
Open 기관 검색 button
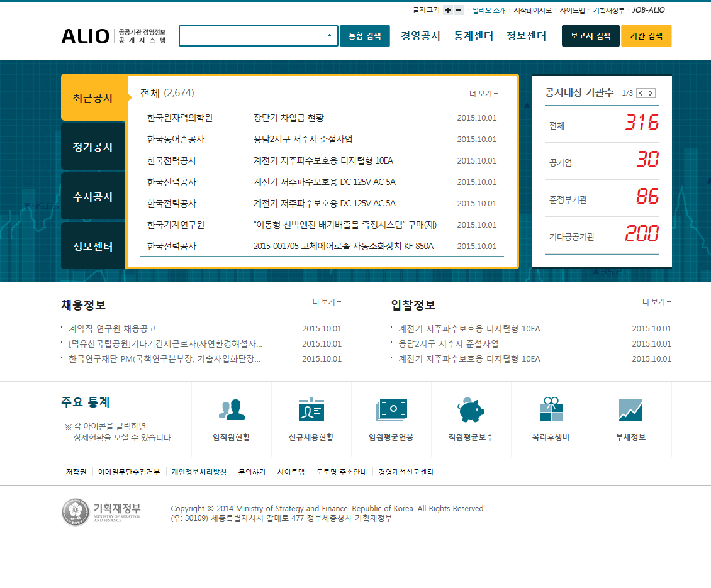click(646, 36)
